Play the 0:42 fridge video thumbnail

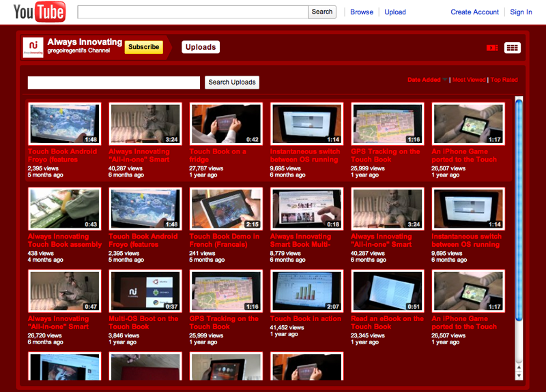click(226, 124)
